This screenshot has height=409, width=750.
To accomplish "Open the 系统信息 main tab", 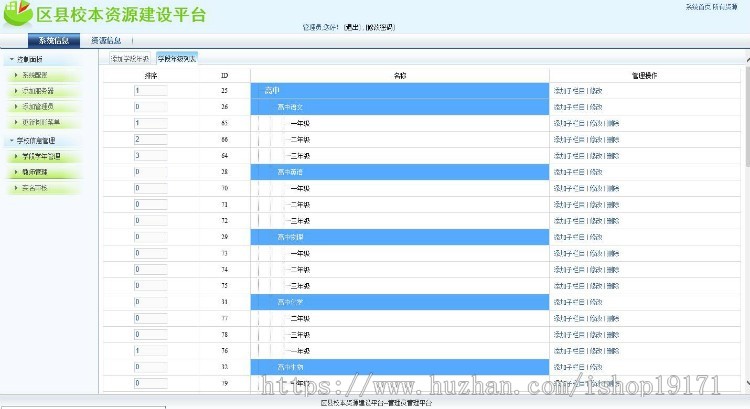I will point(54,41).
